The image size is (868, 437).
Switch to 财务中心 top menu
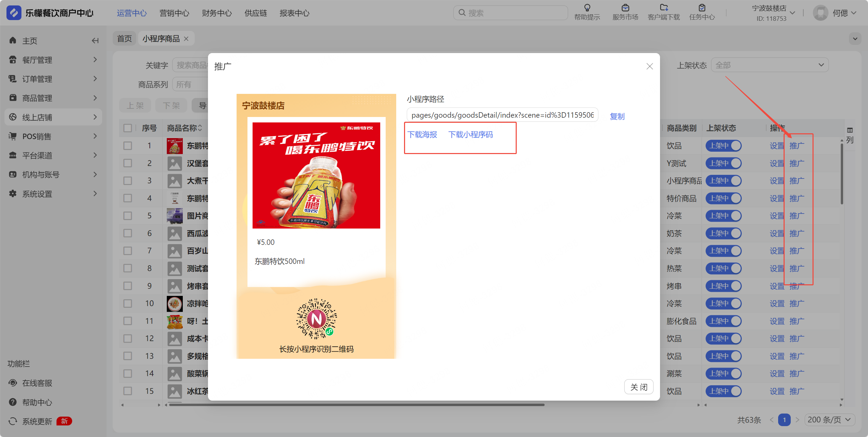[217, 13]
